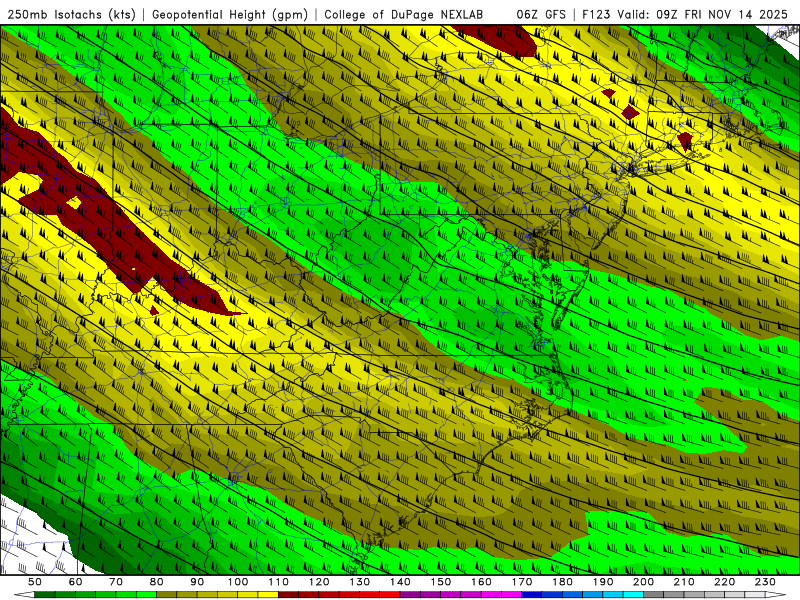Click the 80 value on color scale
Screen dimensions: 800x600
pos(157,582)
